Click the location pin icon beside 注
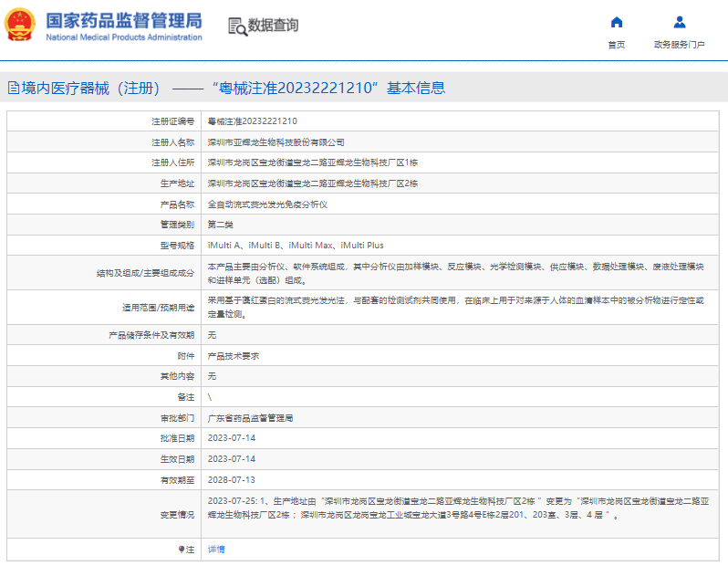The image size is (728, 566). coord(182,550)
